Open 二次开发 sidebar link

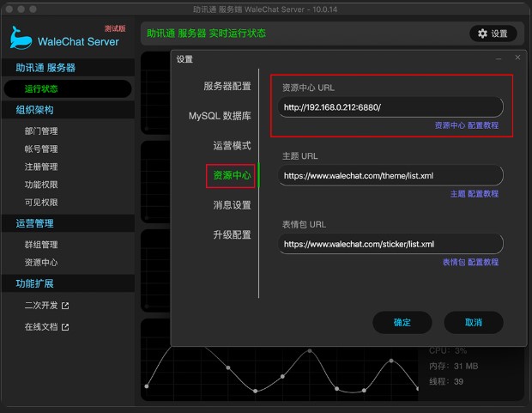[41, 306]
